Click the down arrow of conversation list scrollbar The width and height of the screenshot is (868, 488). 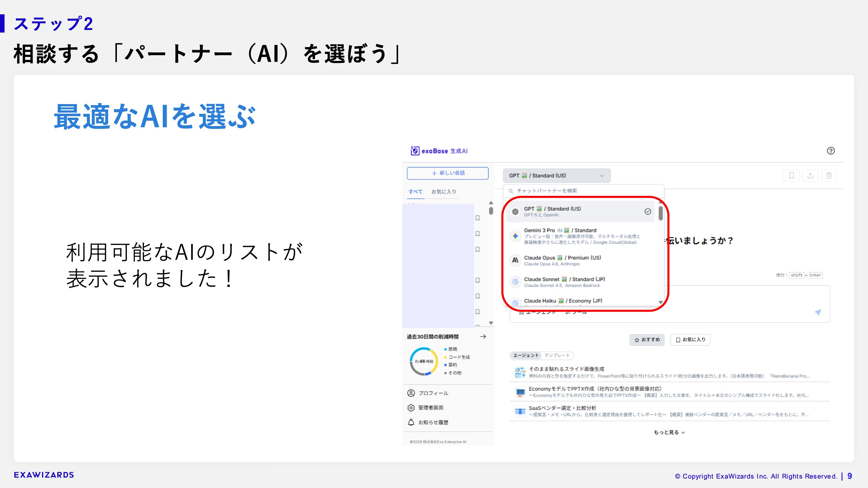point(491,323)
